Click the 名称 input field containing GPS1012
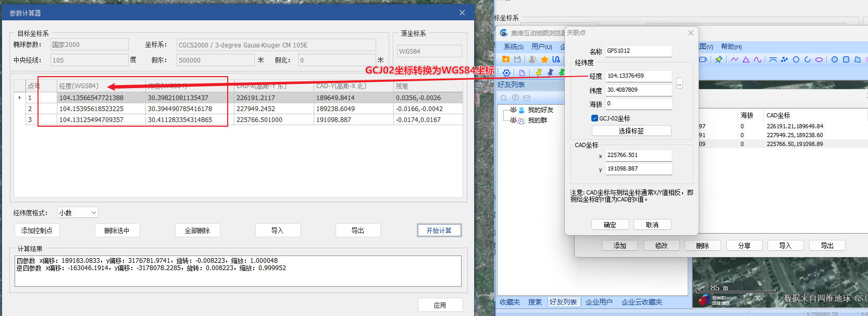The height and width of the screenshot is (316, 868). pos(638,51)
